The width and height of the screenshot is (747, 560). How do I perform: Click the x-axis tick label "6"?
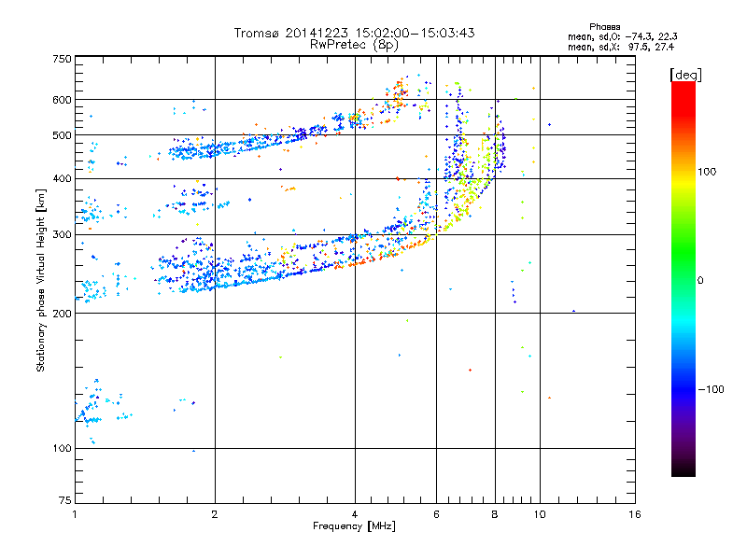436,514
